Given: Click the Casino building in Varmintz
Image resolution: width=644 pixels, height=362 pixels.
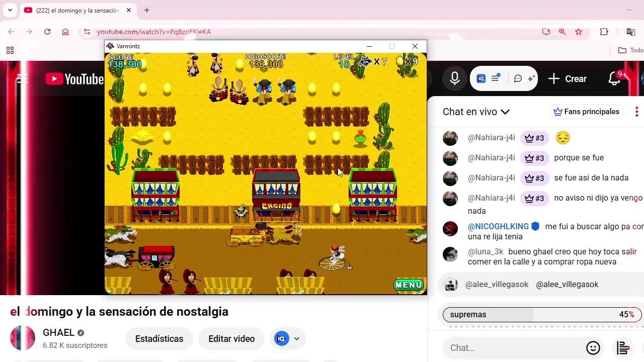Looking at the screenshot, I should pyautogui.click(x=276, y=196).
